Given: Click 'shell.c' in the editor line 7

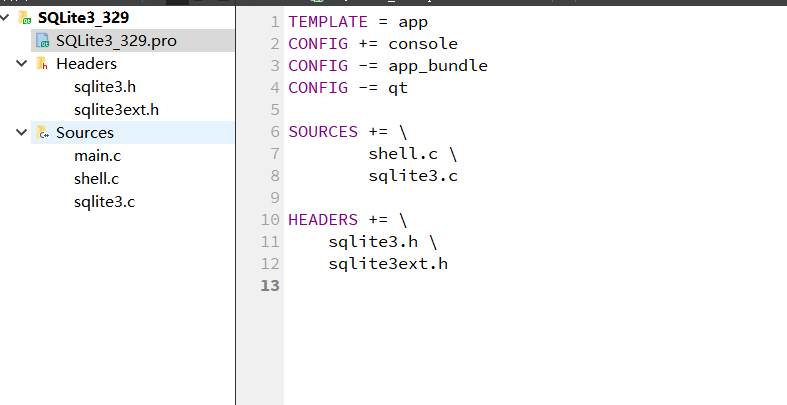Looking at the screenshot, I should coord(403,154).
